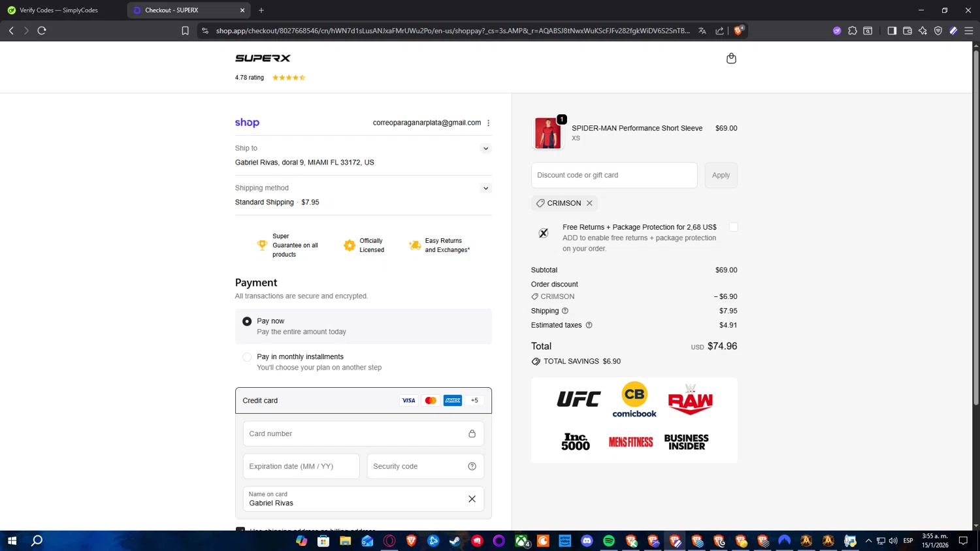The height and width of the screenshot is (551, 980).
Task: Select the Pay now radio option
Action: click(247, 321)
